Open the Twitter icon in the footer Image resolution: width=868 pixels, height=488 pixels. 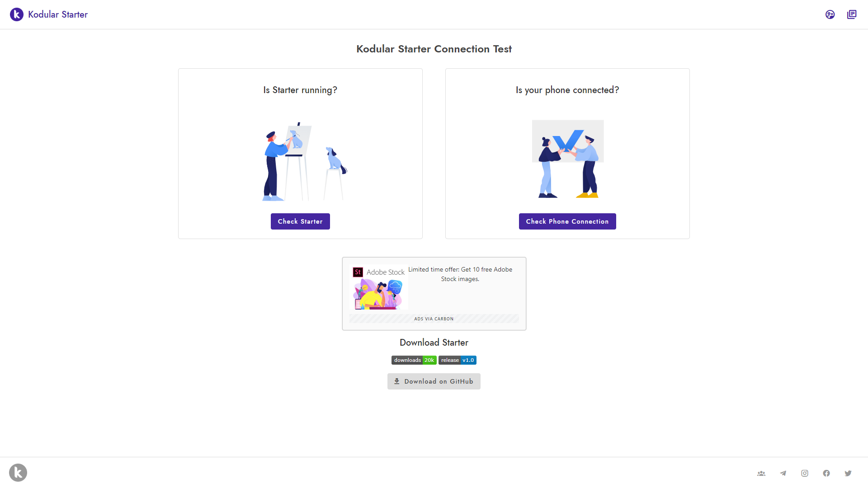(849, 473)
